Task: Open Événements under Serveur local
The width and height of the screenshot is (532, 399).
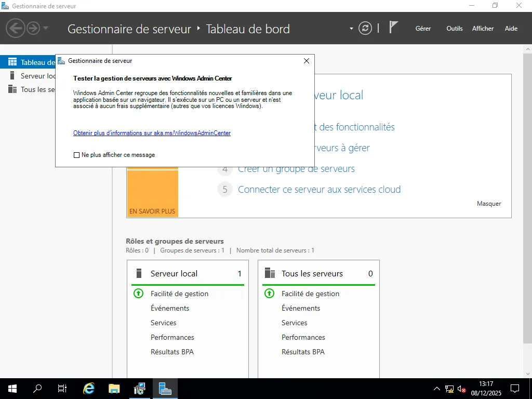Action: tap(170, 308)
